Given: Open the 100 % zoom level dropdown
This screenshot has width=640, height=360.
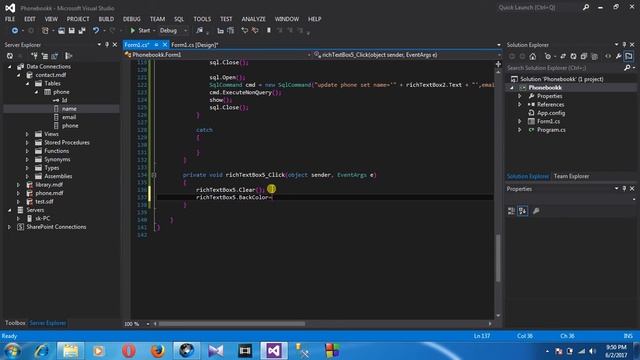Looking at the screenshot, I should (x=148, y=324).
